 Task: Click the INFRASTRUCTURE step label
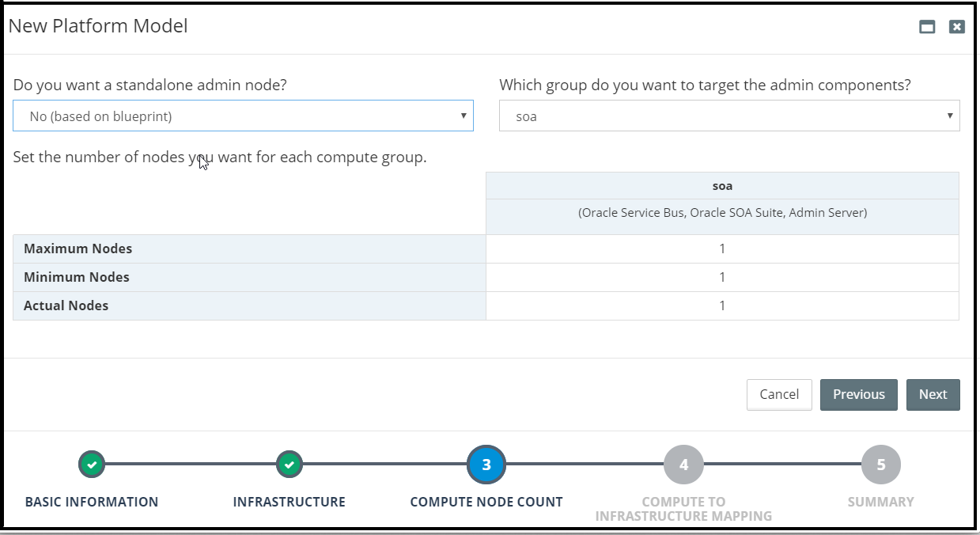click(x=289, y=502)
